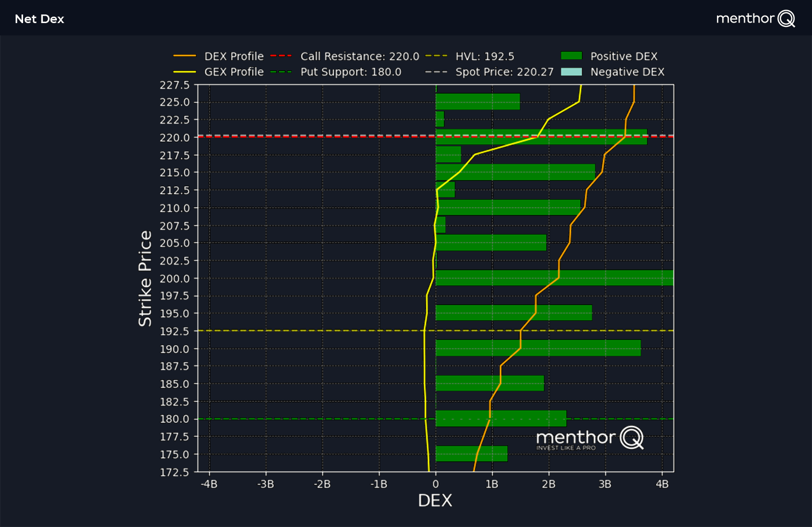Click the 0 x-axis tick label
The height and width of the screenshot is (527, 812).
click(436, 484)
